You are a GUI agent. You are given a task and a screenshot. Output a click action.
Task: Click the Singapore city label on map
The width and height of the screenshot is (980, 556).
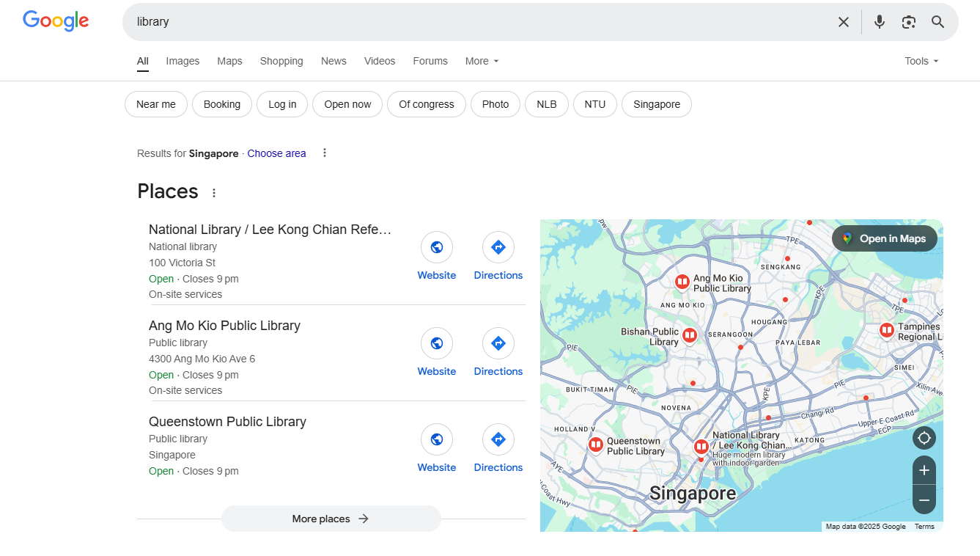pos(693,494)
